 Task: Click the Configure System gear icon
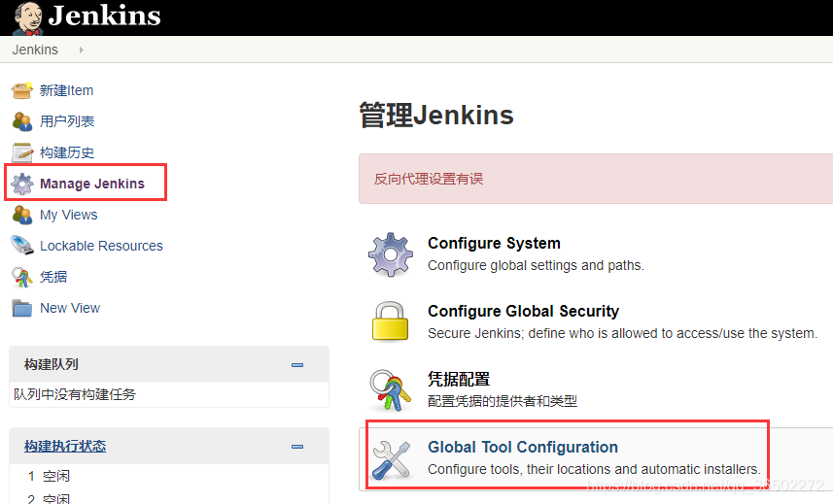(391, 254)
